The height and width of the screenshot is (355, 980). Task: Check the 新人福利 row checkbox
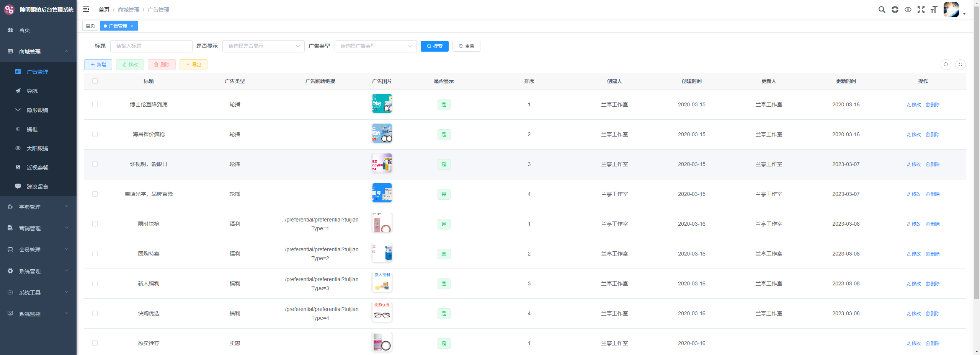[95, 283]
